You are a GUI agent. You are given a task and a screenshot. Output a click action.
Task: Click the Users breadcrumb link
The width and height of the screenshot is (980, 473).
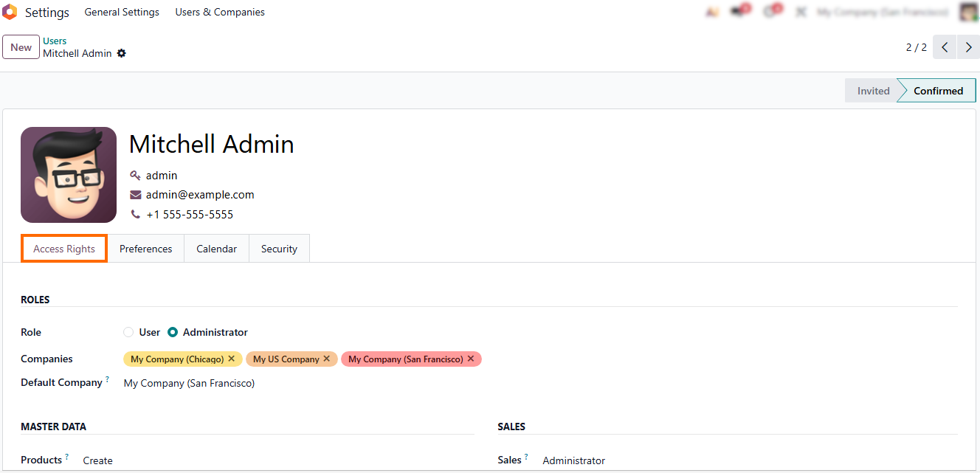55,41
